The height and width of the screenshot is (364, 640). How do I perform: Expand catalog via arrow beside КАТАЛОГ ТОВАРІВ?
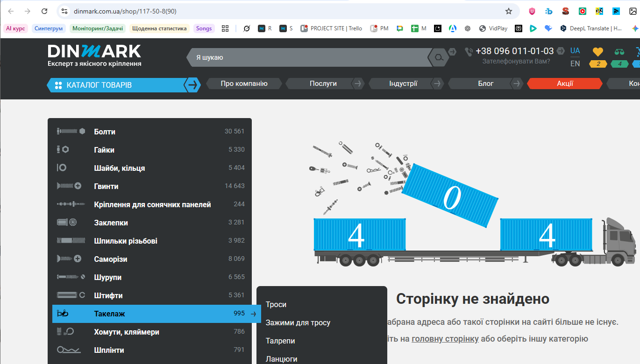point(192,85)
